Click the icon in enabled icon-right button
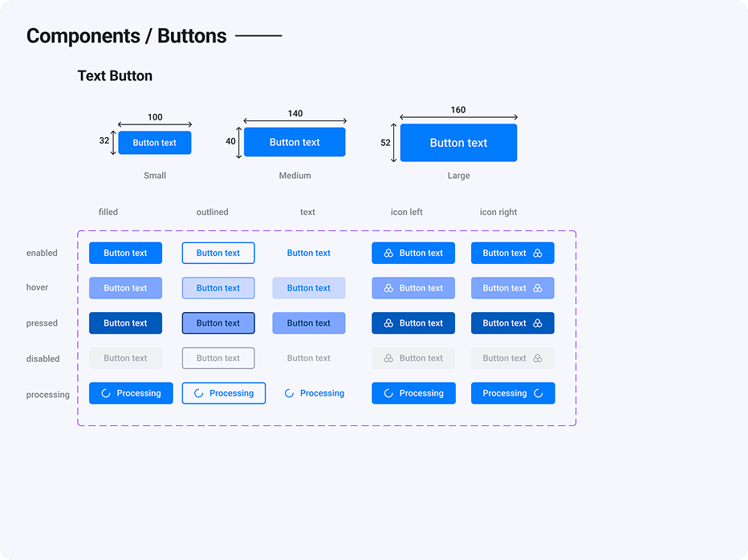The image size is (748, 560). [x=538, y=254]
